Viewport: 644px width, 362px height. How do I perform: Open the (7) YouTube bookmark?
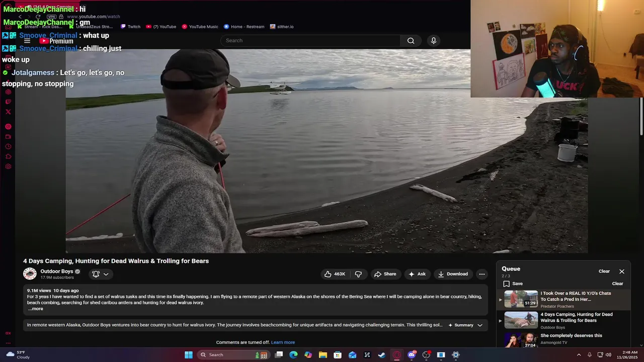(x=160, y=27)
